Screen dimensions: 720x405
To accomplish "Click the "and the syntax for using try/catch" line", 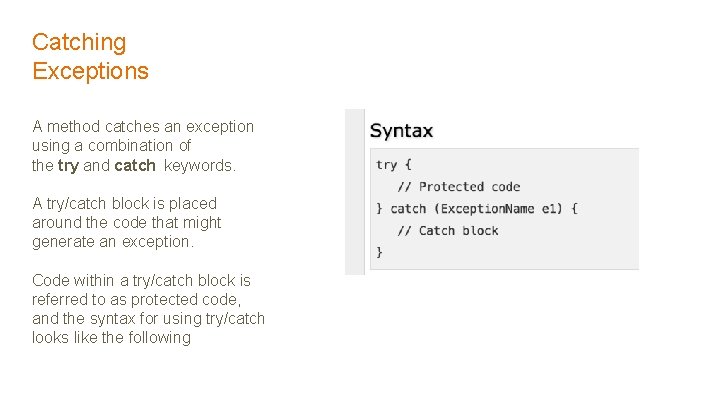I will (148, 318).
